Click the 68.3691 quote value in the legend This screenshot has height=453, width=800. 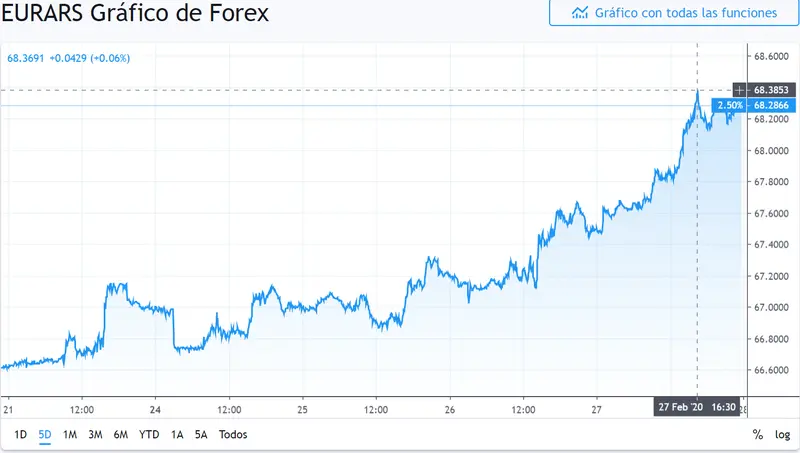pos(26,58)
